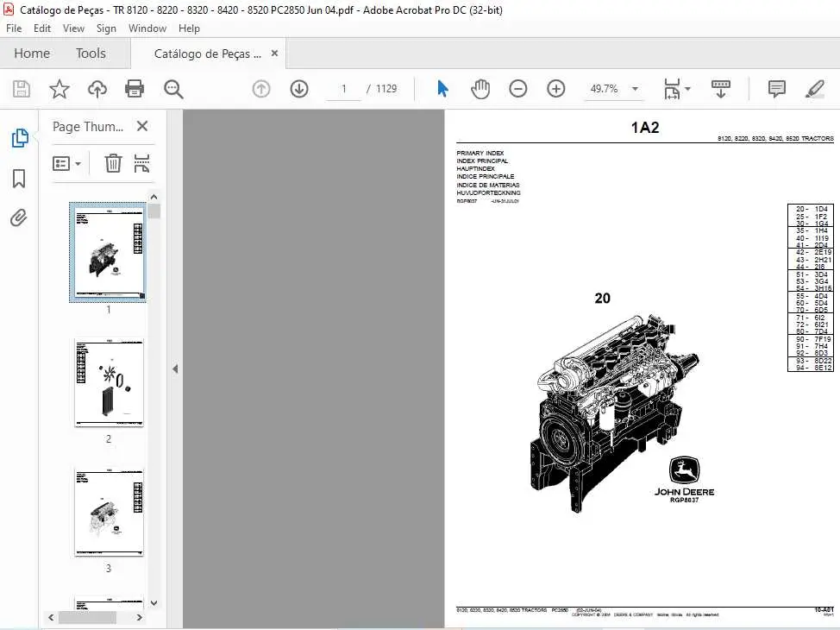This screenshot has width=840, height=630.
Task: Collapse the navigation pane with the left arrow
Action: (x=175, y=369)
